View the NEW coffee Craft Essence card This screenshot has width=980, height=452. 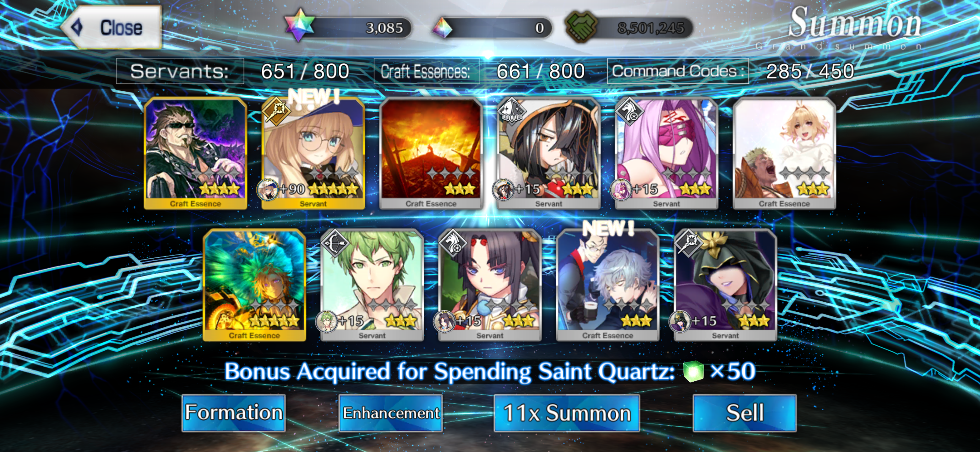tap(607, 285)
